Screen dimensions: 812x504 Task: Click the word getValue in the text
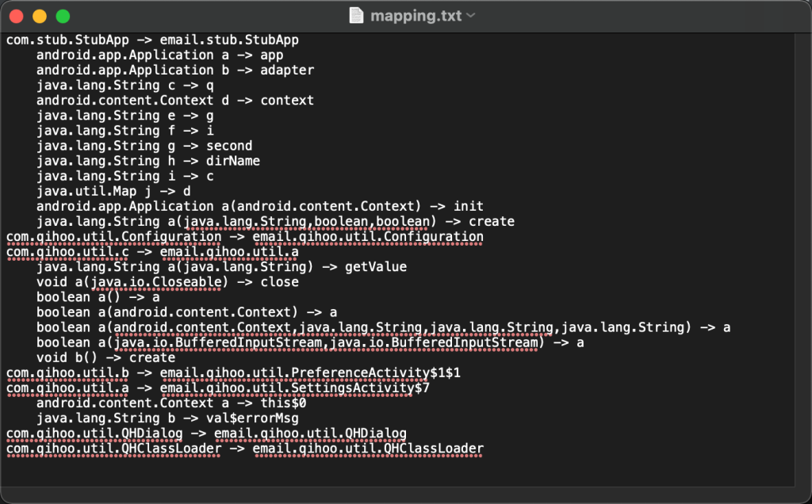point(375,267)
